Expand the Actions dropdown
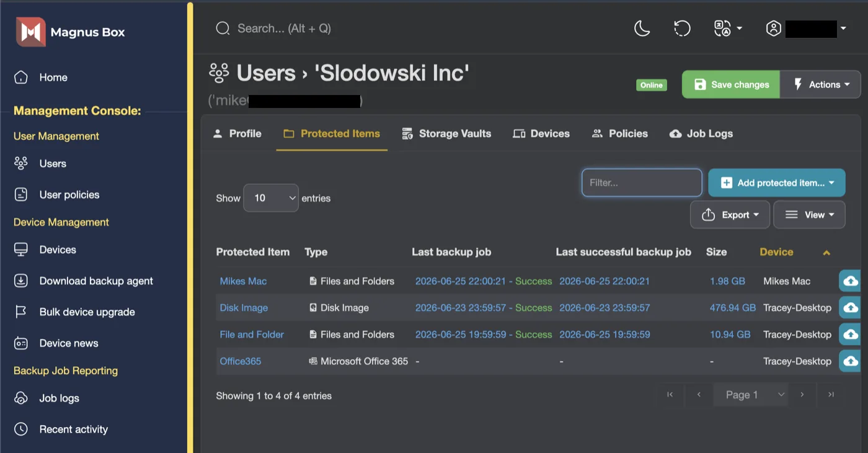 click(820, 84)
